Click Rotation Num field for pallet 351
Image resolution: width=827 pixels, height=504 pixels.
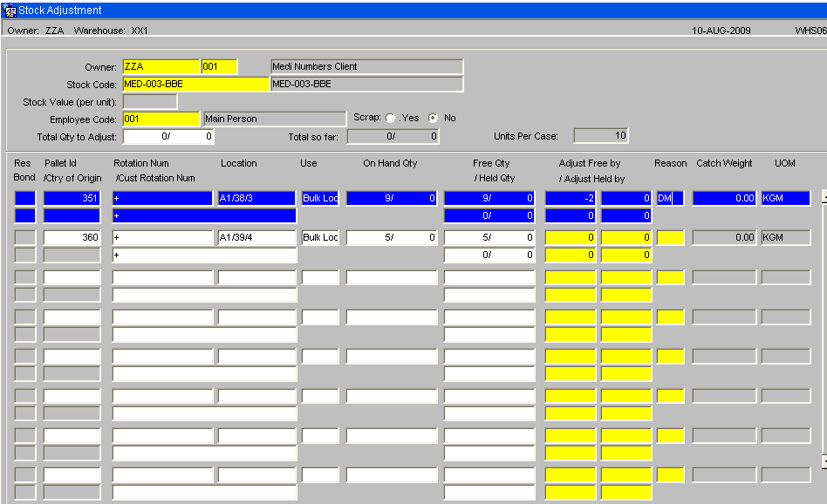(162, 198)
